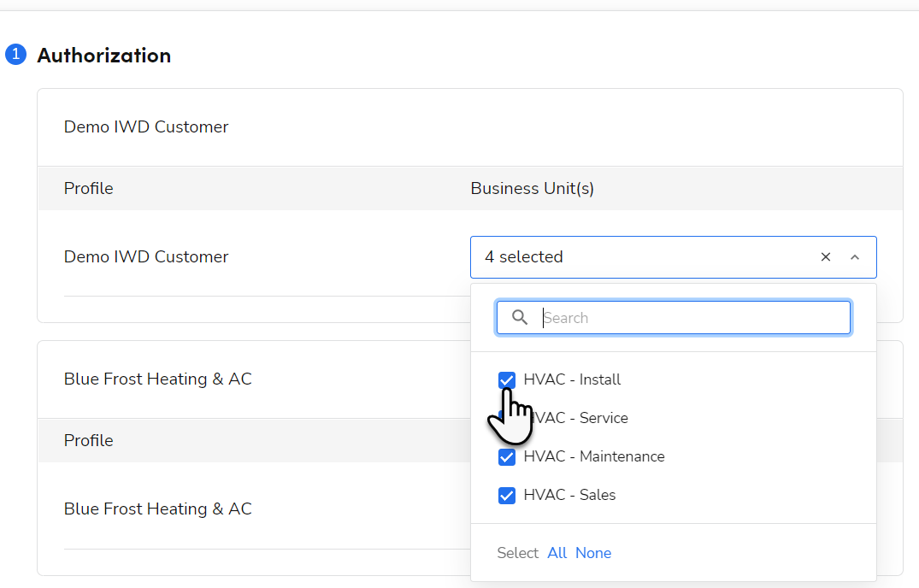This screenshot has width=919, height=588.
Task: Uncheck the HVAC - Maintenance checkbox
Action: [507, 456]
